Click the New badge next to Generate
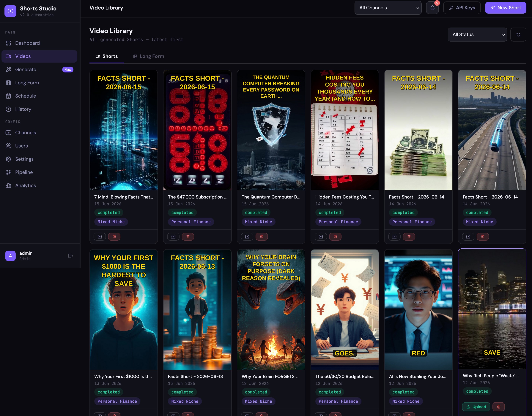 click(68, 70)
